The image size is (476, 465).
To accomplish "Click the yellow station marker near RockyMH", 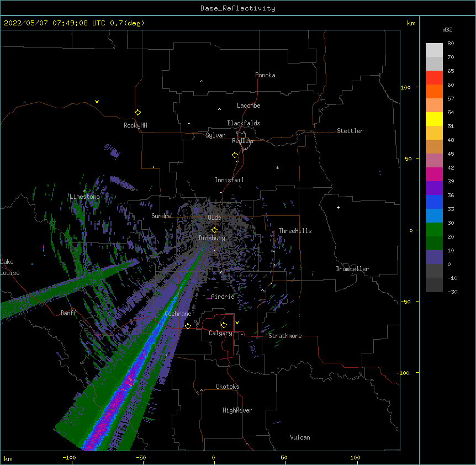I will [x=137, y=113].
